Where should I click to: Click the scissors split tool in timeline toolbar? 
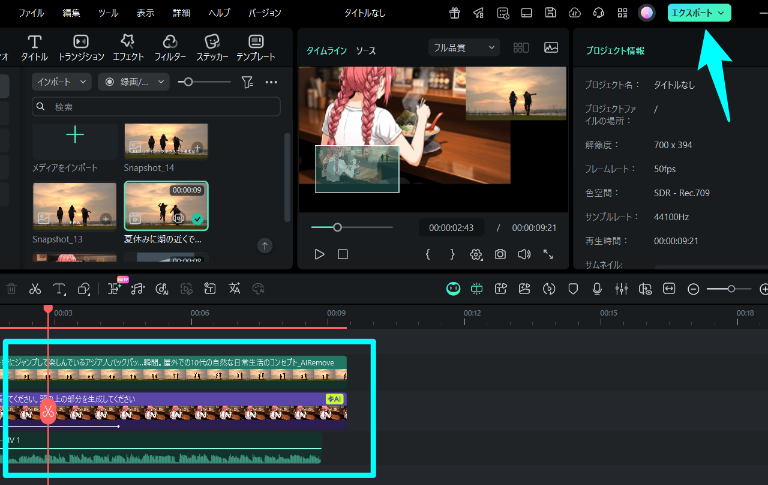35,289
